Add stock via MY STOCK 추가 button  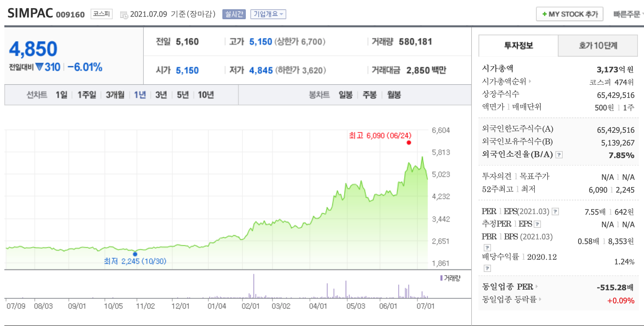[x=570, y=14]
